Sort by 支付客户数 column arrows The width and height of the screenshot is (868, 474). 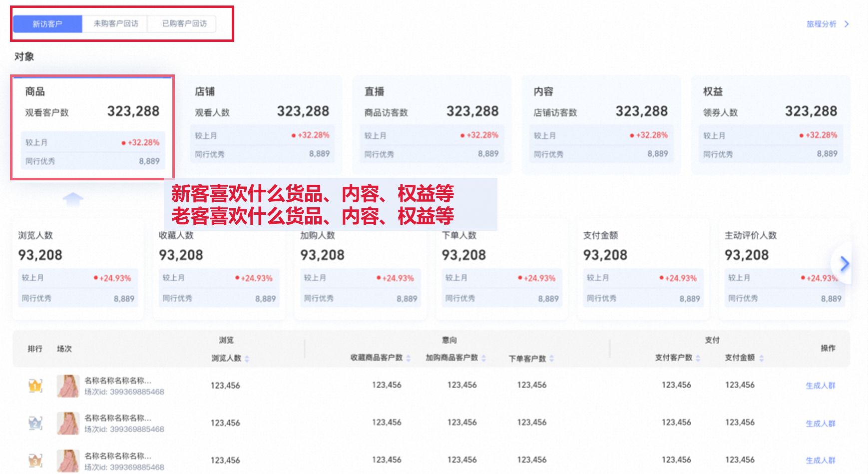(698, 358)
